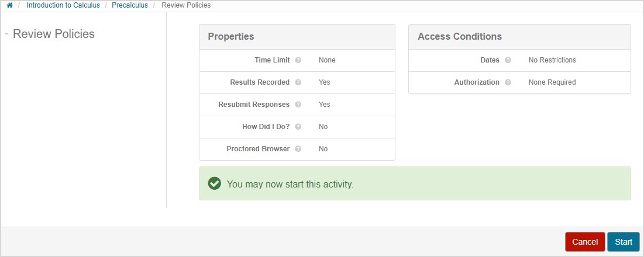Open the Introduction to Calculus breadcrumb link
This screenshot has width=644, height=257.
point(63,5)
